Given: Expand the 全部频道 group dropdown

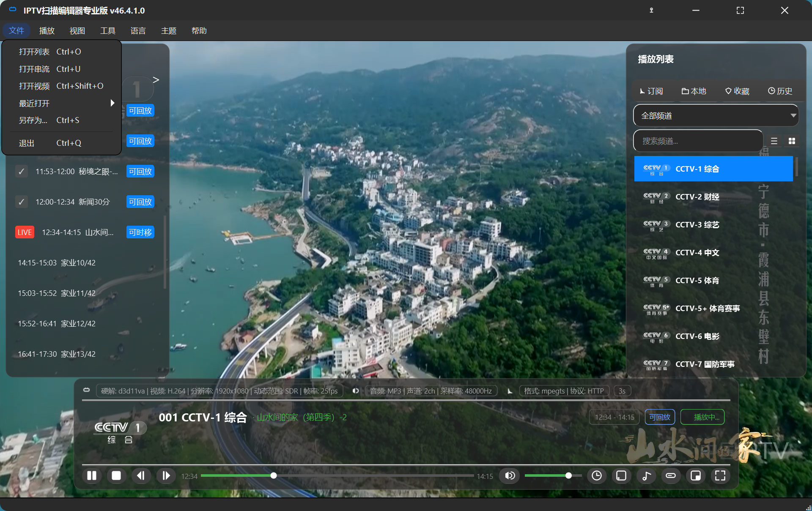Looking at the screenshot, I should tap(716, 115).
